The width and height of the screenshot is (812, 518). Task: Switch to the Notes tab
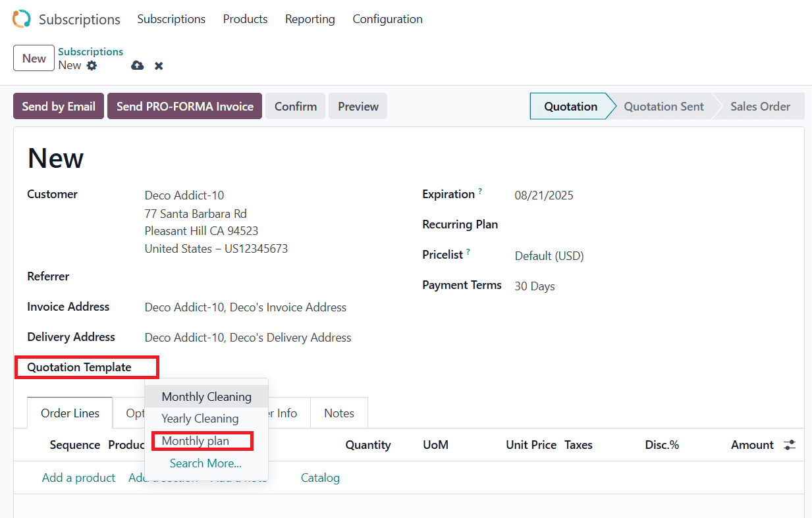[339, 413]
